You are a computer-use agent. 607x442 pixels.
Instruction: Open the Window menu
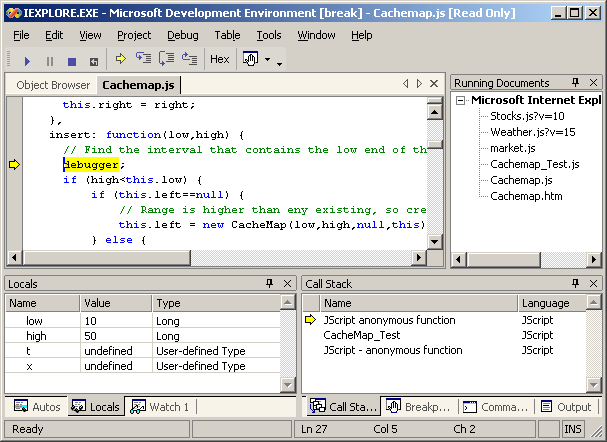tap(316, 35)
